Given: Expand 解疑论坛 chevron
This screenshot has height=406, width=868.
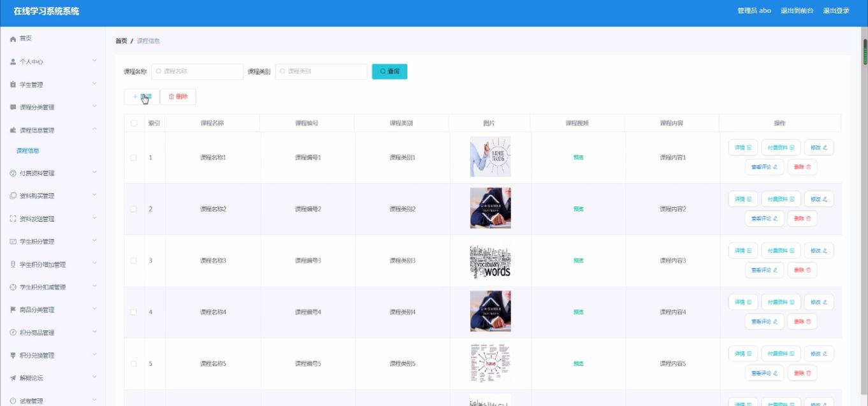Looking at the screenshot, I should [94, 378].
